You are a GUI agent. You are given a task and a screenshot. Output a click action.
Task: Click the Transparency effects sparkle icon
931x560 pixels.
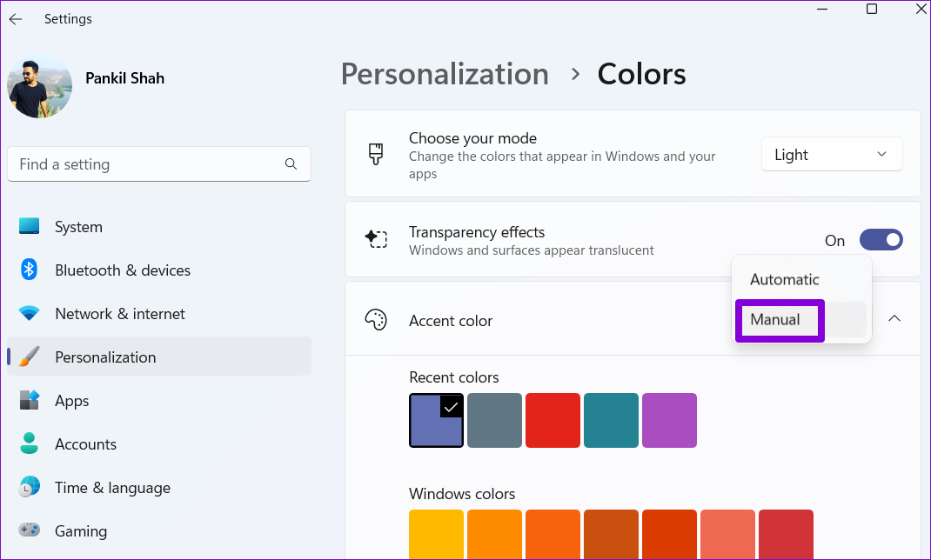[376, 239]
